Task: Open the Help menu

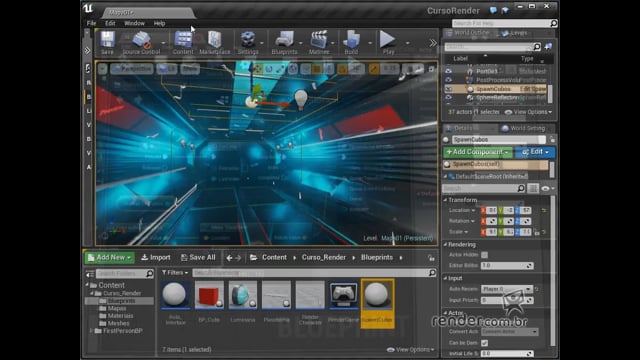Action: click(x=159, y=23)
